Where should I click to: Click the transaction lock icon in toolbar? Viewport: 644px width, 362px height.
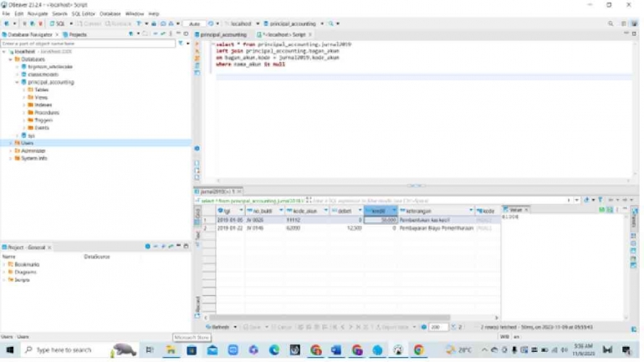[154, 23]
